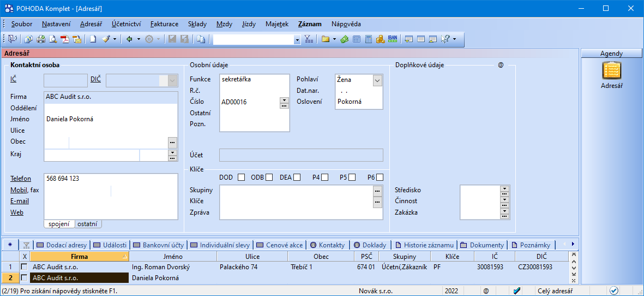The image size is (644, 296).
Task: Click the filter funnel icon beside search box
Action: pyautogui.click(x=309, y=39)
